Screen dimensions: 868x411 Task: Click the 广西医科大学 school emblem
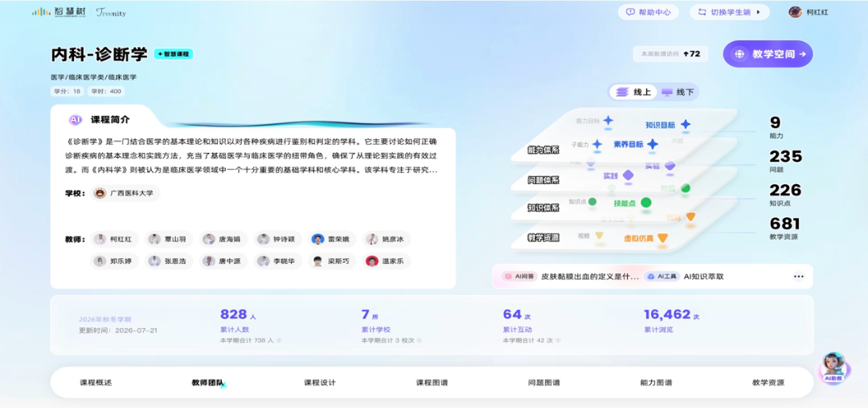(100, 193)
